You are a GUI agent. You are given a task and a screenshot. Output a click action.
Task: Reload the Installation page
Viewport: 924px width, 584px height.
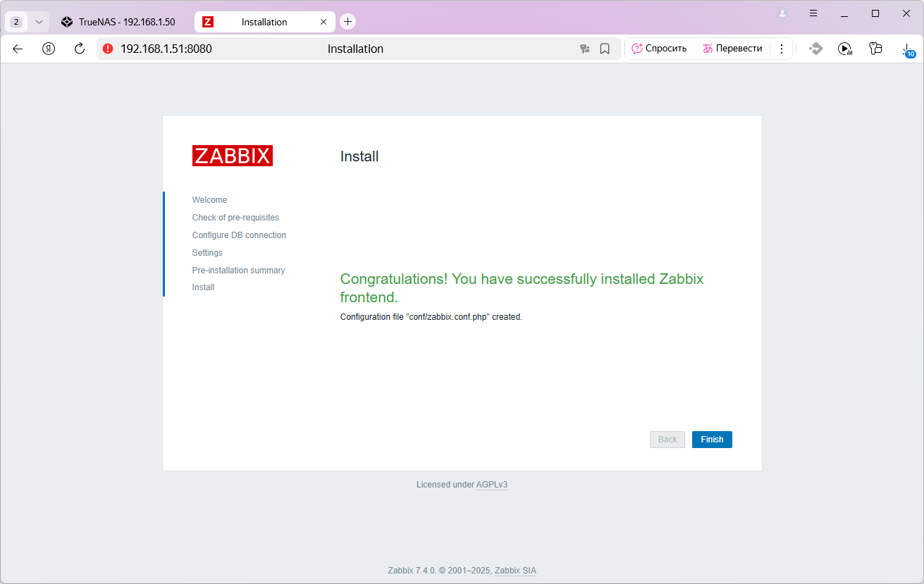click(x=79, y=49)
